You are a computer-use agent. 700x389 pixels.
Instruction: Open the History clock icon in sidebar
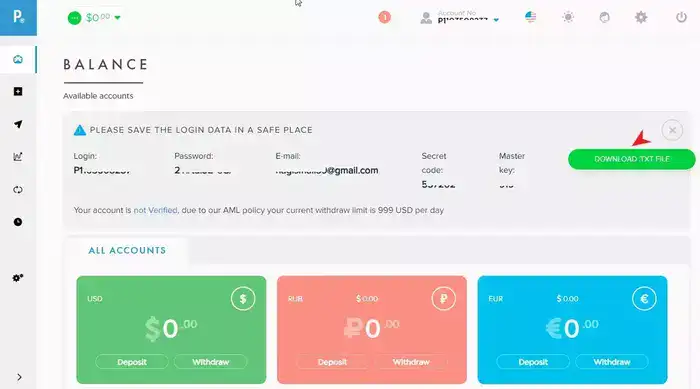click(x=18, y=222)
